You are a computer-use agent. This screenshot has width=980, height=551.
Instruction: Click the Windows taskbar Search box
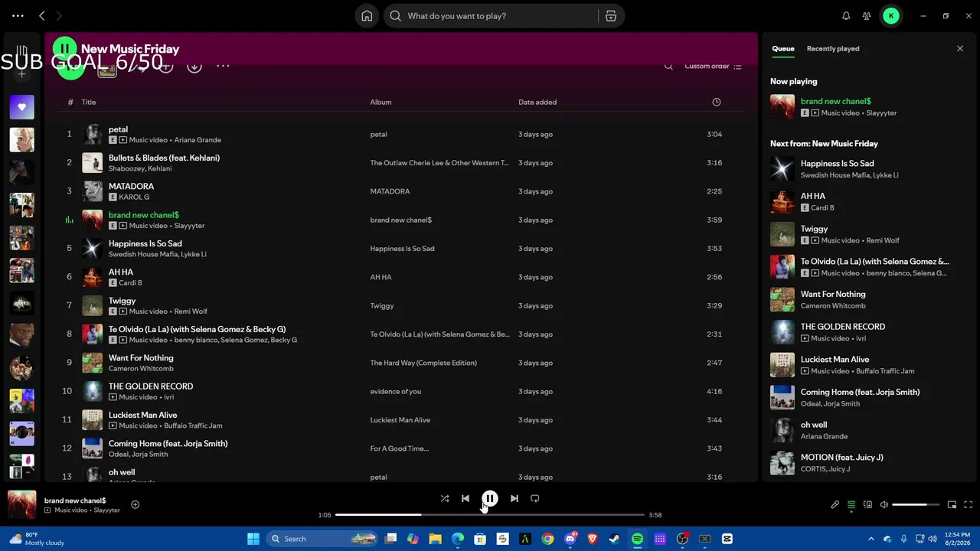coord(323,539)
